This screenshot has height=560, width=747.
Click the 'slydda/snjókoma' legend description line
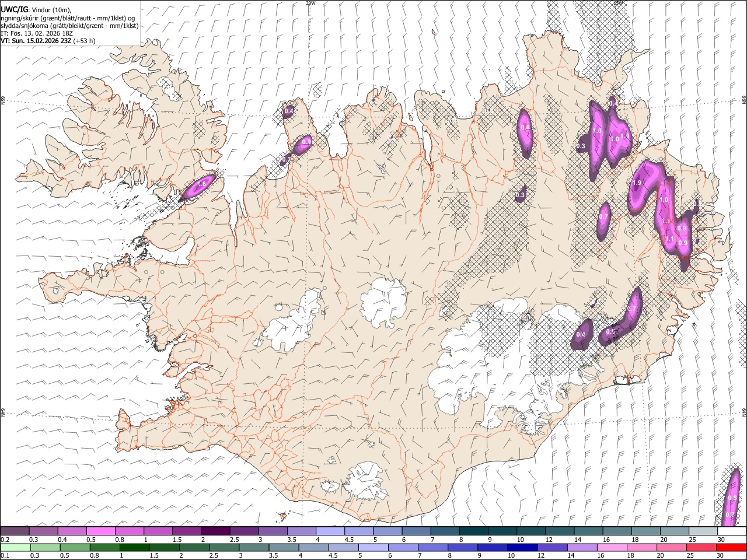pyautogui.click(x=70, y=26)
